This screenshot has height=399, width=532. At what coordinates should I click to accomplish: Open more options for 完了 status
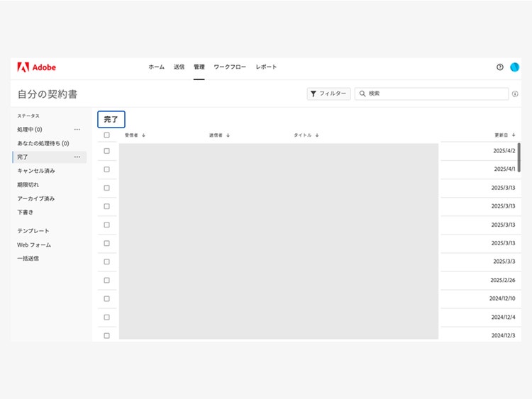77,157
